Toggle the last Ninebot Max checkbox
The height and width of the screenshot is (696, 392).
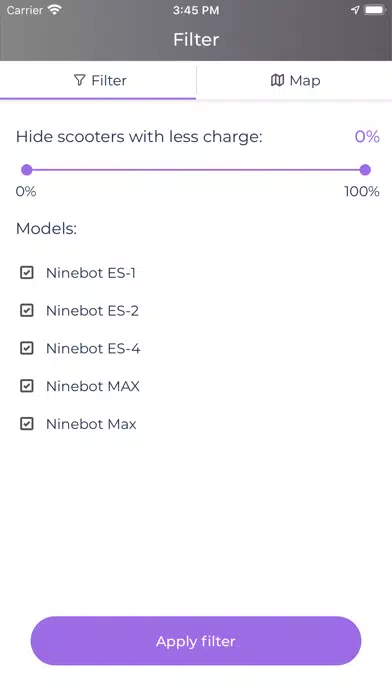27,424
